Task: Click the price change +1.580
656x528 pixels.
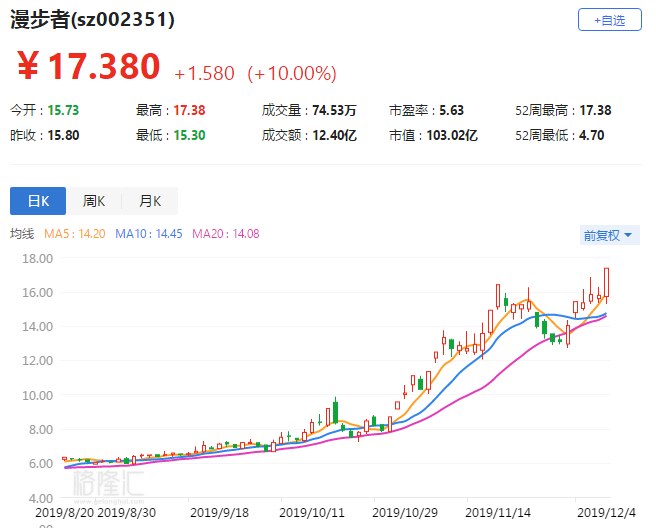Action: pos(204,73)
